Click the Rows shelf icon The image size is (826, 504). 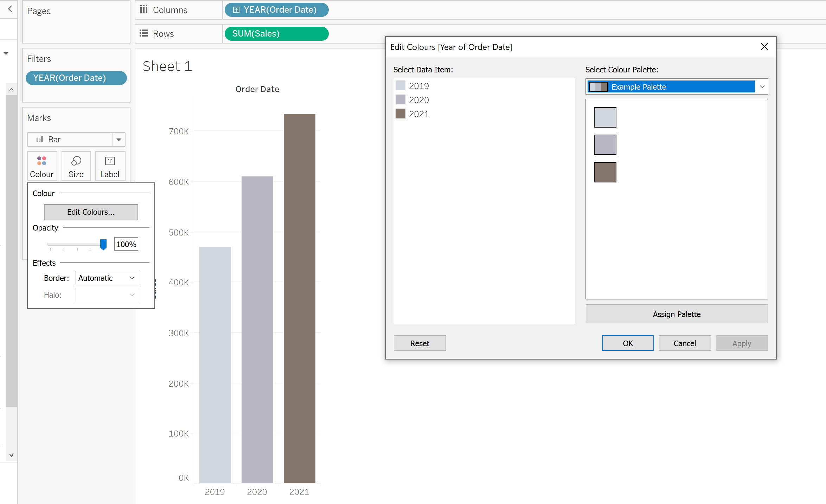point(144,34)
